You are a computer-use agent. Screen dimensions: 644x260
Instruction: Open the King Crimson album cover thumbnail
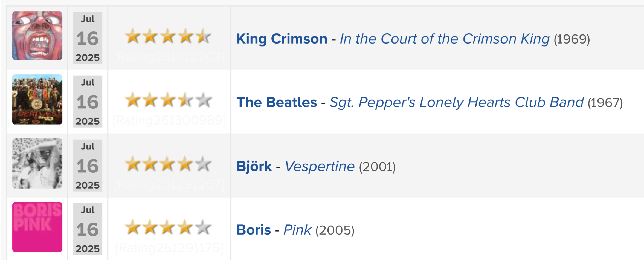point(37,36)
